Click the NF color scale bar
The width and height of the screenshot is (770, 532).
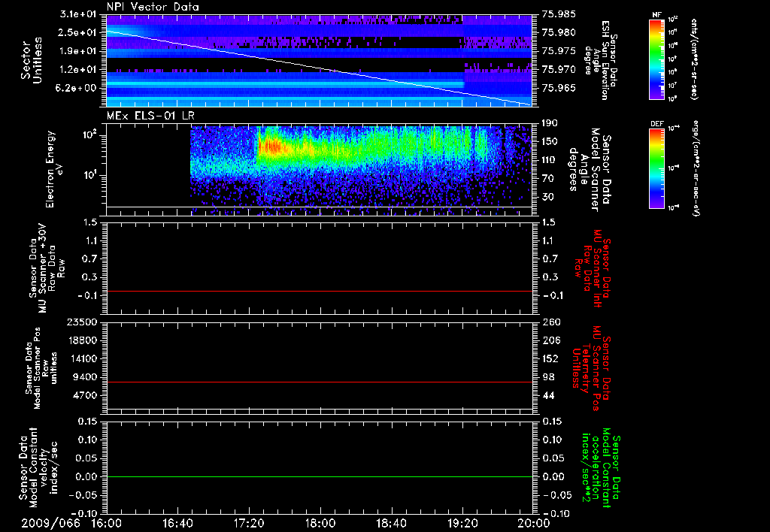[x=656, y=59]
